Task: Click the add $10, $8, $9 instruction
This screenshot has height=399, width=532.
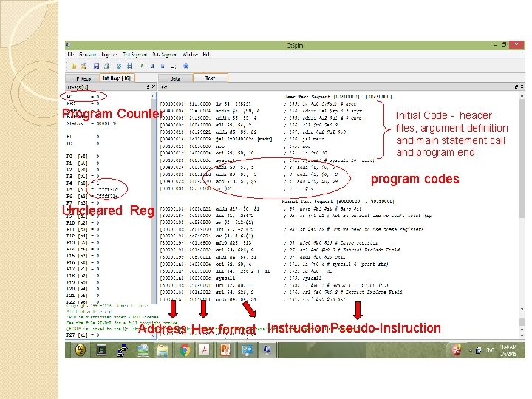Action: tap(236, 182)
